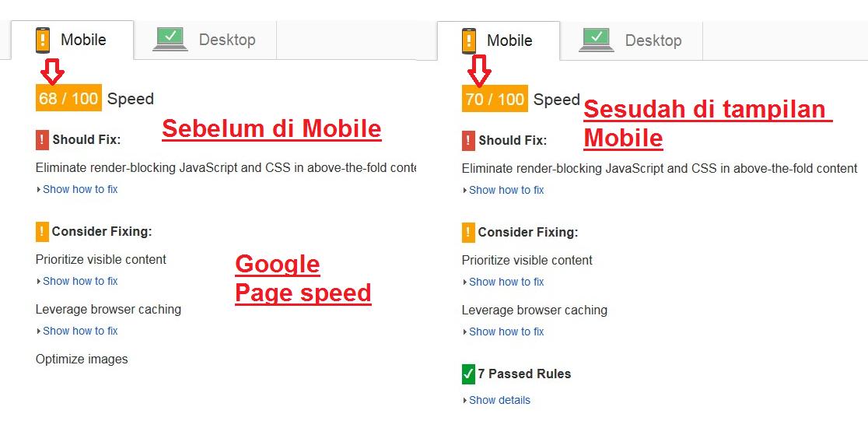Switch to Desktop tab in right panel
This screenshot has height=428, width=868.
(x=653, y=40)
